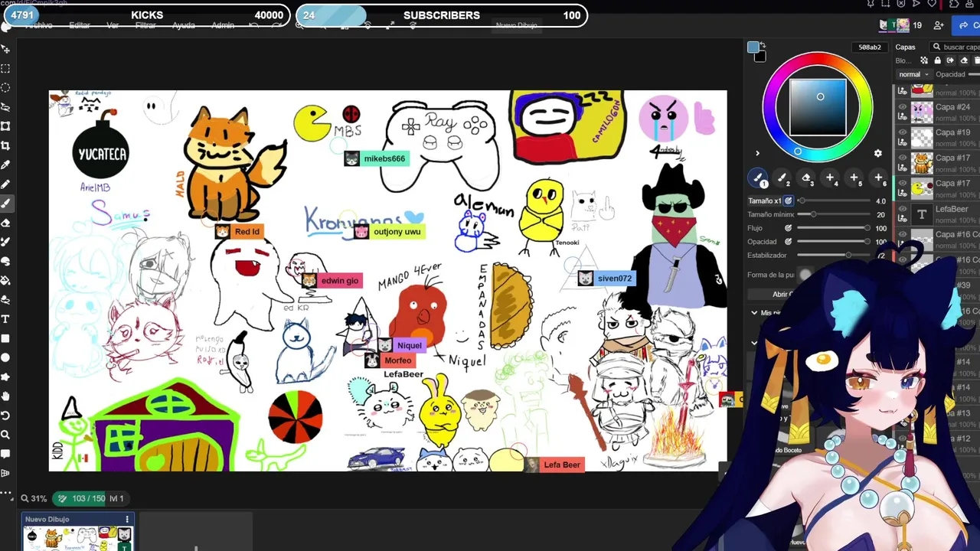This screenshot has width=980, height=551.
Task: Adjust the Estabilizador slider
Action: 835,255
